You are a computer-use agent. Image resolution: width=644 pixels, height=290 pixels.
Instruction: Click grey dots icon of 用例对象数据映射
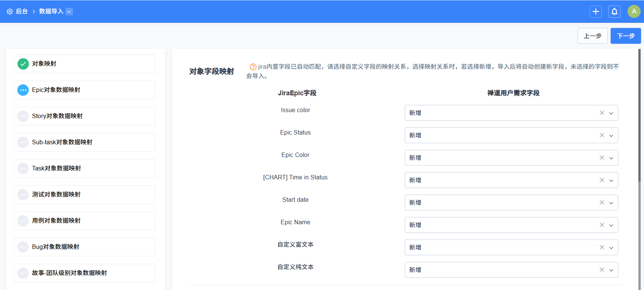[23, 221]
